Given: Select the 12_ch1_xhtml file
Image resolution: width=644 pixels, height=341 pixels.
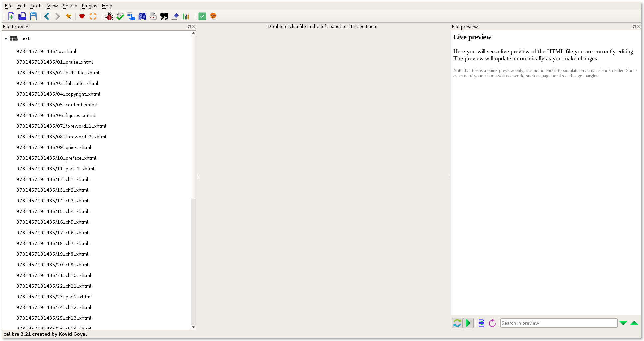Looking at the screenshot, I should [52, 179].
